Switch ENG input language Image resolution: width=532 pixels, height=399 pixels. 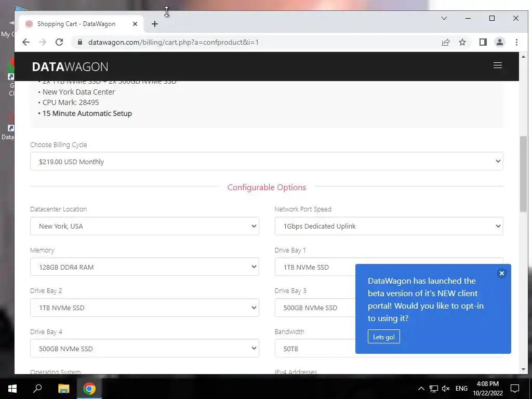[x=461, y=389]
